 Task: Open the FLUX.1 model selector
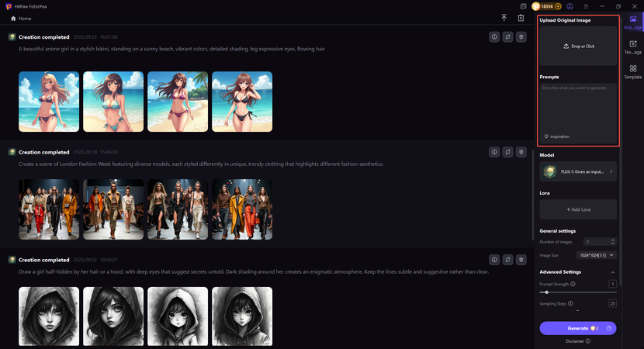pyautogui.click(x=578, y=171)
